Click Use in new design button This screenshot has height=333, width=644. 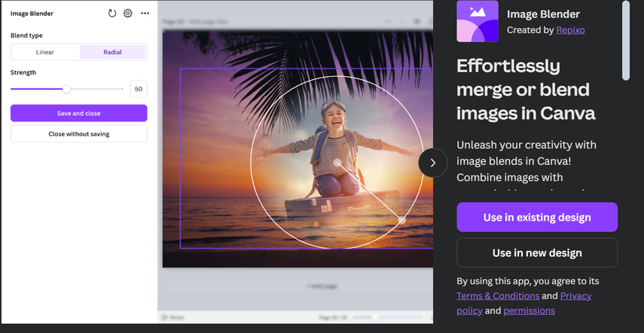(537, 252)
